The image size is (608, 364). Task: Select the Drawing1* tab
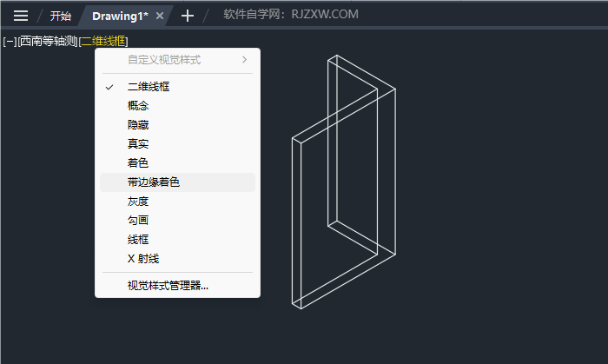coord(120,16)
